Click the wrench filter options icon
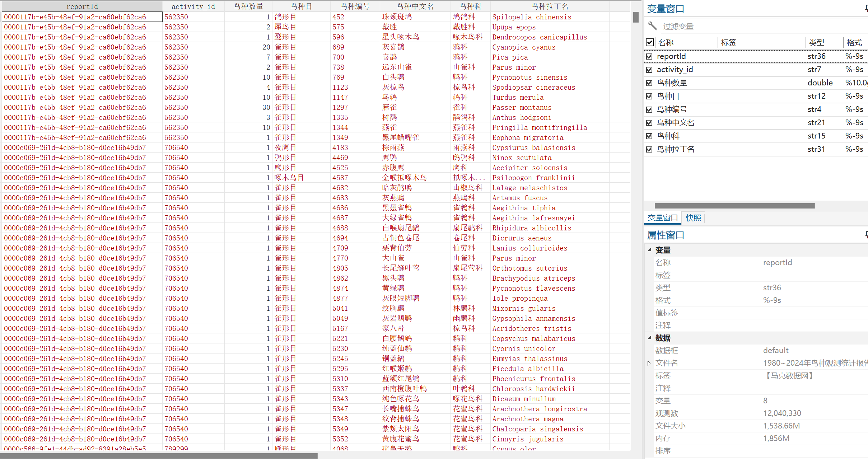This screenshot has height=459, width=868. [x=652, y=26]
